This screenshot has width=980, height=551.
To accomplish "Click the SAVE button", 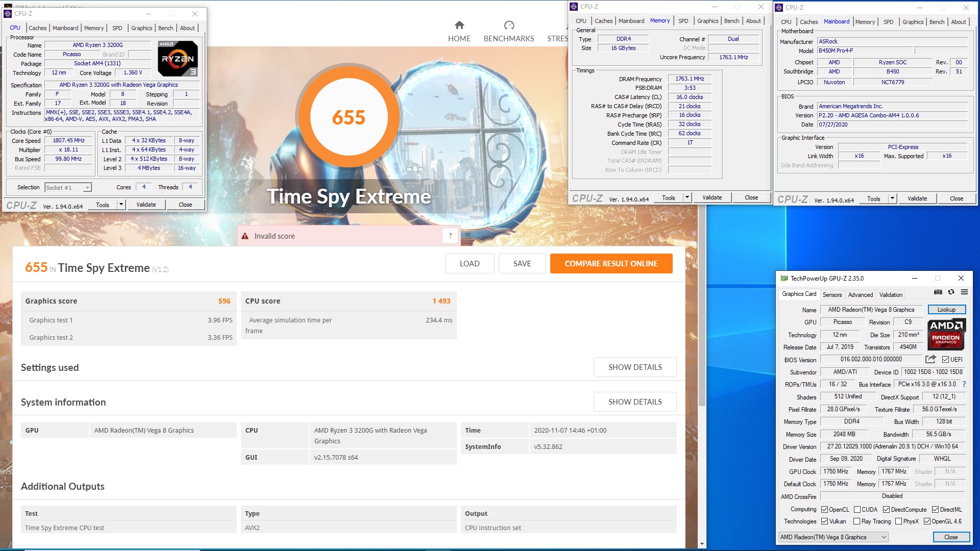I will click(x=522, y=264).
